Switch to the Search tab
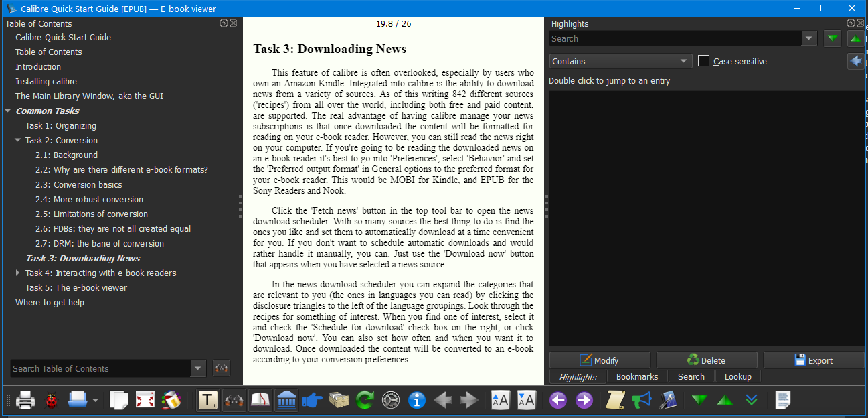The height and width of the screenshot is (418, 868). [691, 377]
